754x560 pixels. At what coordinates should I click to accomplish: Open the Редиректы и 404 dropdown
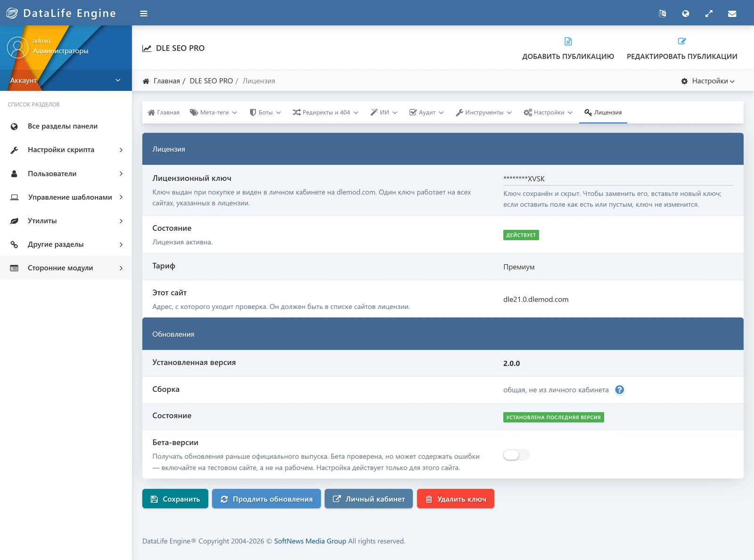pyautogui.click(x=325, y=112)
